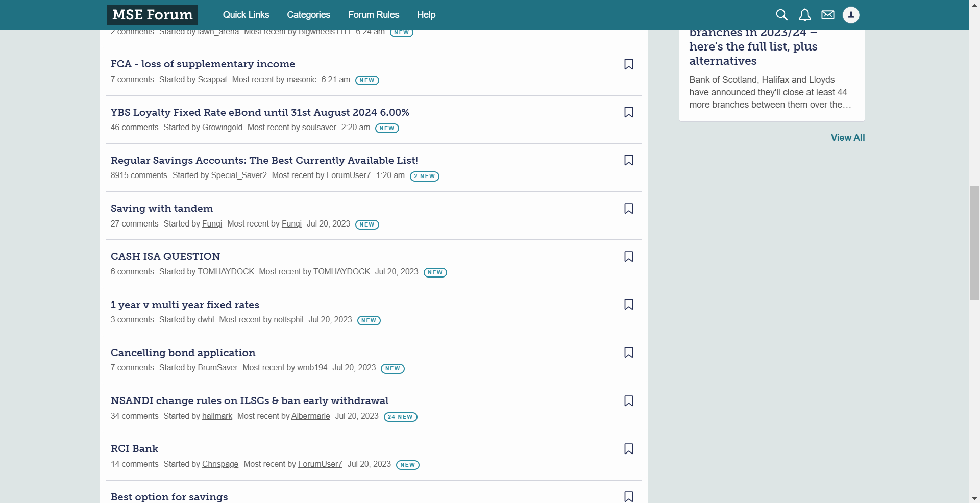Bookmark the FCA loss of supplementary income thread

629,64
